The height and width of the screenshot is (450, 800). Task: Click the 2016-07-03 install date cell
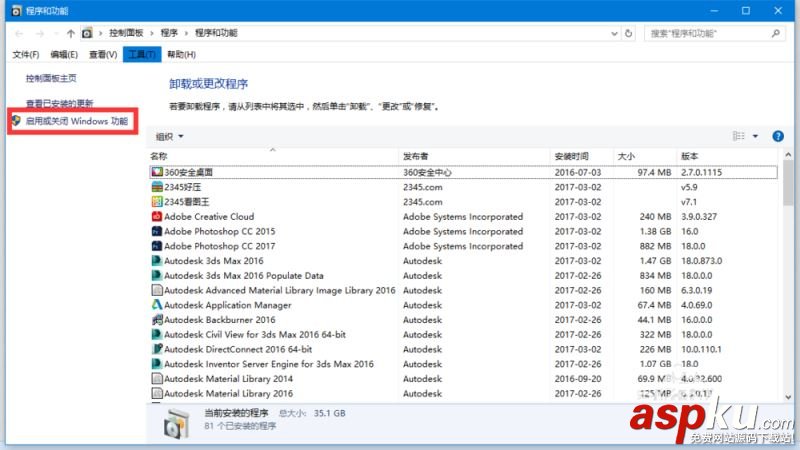coord(578,172)
